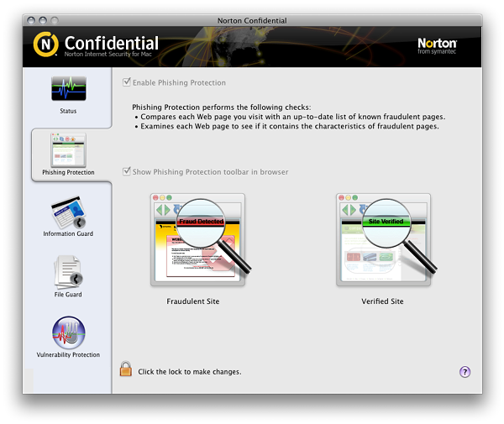
Task: Open Information Guard from sidebar
Action: (68, 211)
